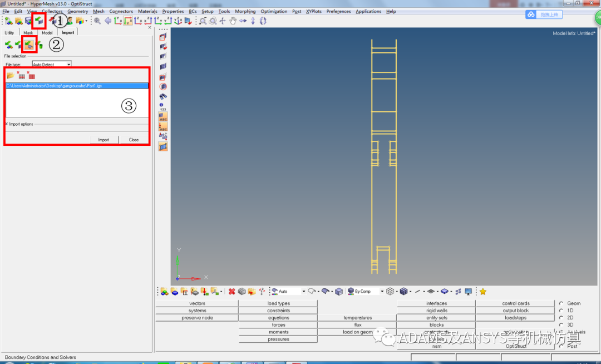Screen dimensions: 601x364
Task: Open the Geometry menu
Action: pyautogui.click(x=77, y=11)
